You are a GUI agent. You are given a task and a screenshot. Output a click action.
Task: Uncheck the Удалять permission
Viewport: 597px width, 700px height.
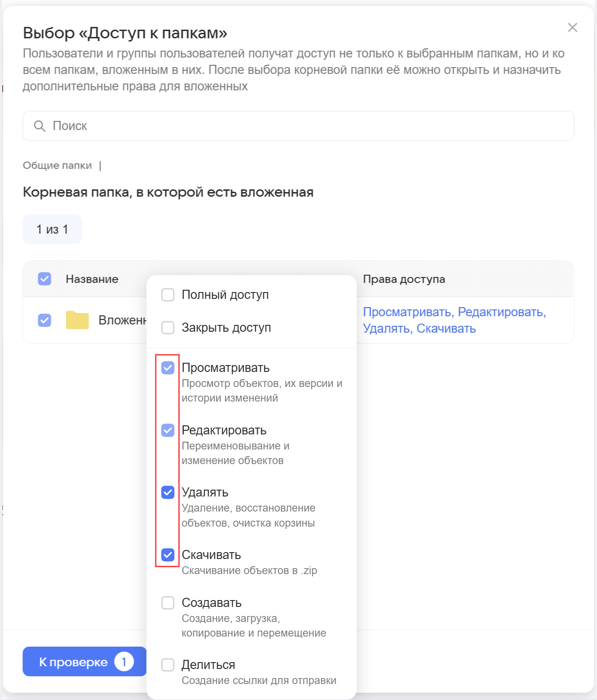click(168, 492)
